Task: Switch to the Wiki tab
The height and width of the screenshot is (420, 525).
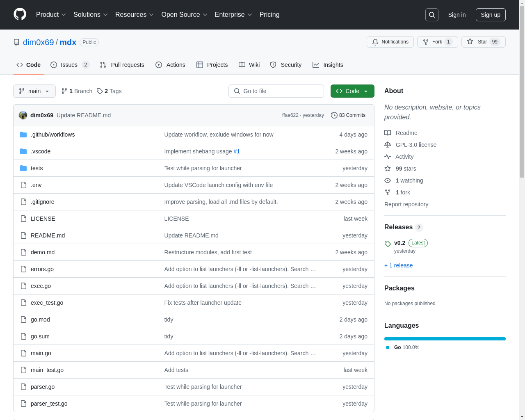Action: tap(249, 65)
